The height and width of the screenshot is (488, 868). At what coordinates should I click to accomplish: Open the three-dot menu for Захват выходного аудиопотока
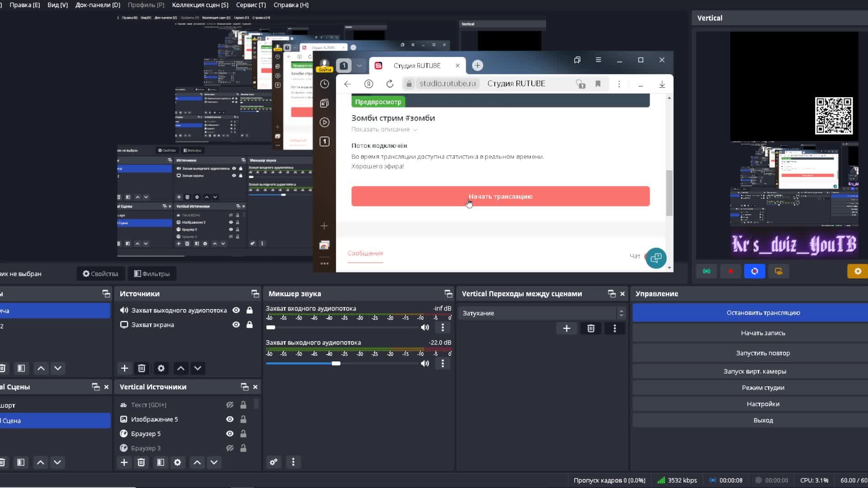443,364
